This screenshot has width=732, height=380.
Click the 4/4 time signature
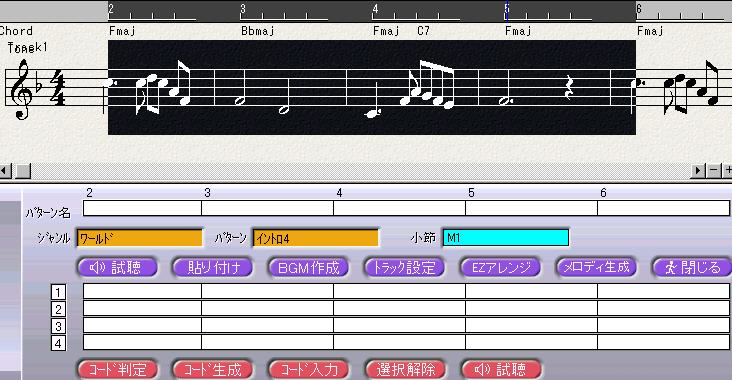click(x=59, y=88)
